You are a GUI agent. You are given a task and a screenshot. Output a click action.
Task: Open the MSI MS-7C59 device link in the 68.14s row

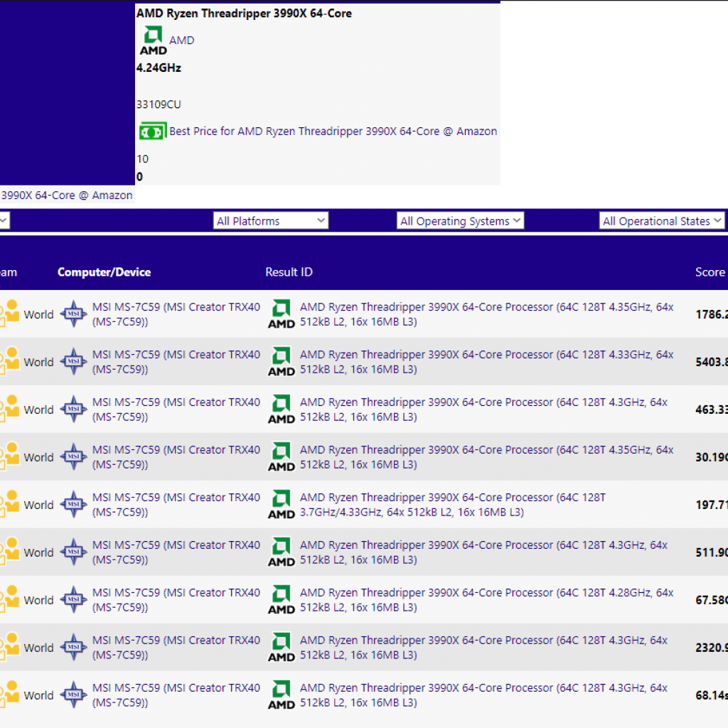[x=176, y=695]
